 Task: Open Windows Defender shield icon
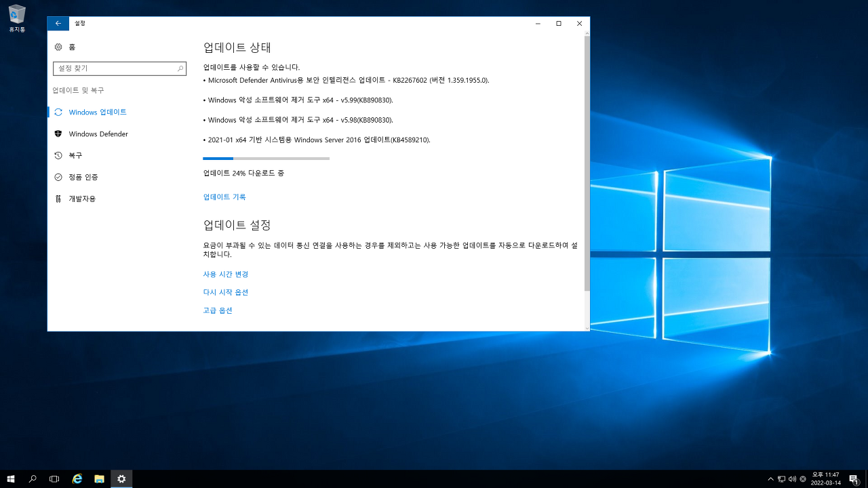coord(58,134)
